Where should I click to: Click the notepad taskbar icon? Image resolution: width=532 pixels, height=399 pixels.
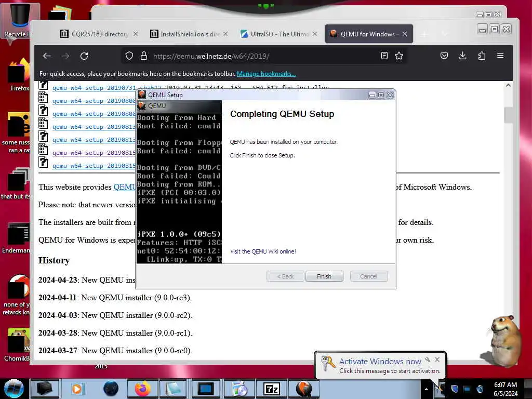174,389
